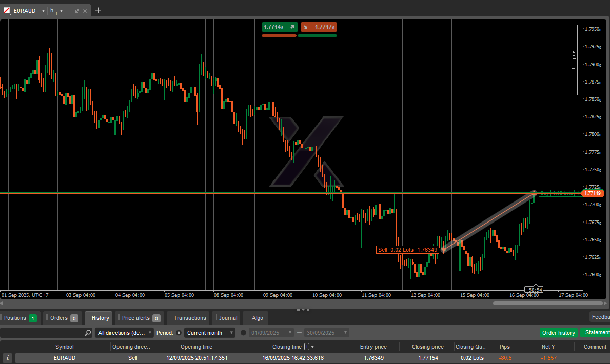This screenshot has height=364, width=610.
Task: Detach the EURAUD chart into new window
Action: (x=77, y=11)
